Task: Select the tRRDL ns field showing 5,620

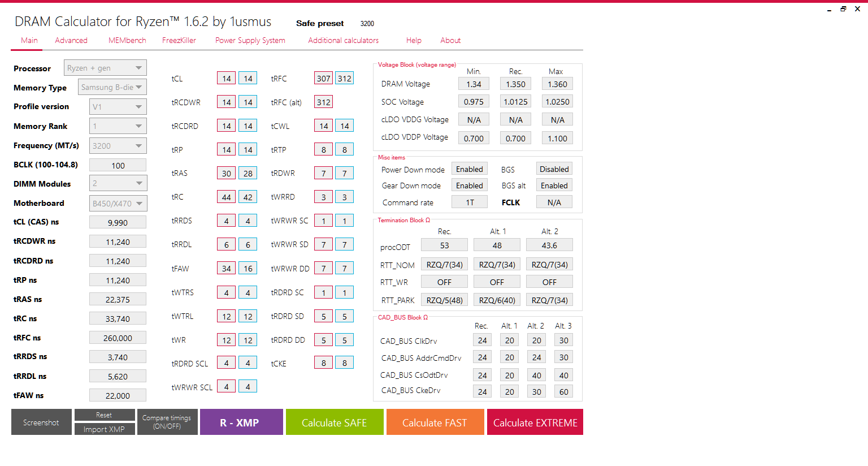Action: click(118, 376)
